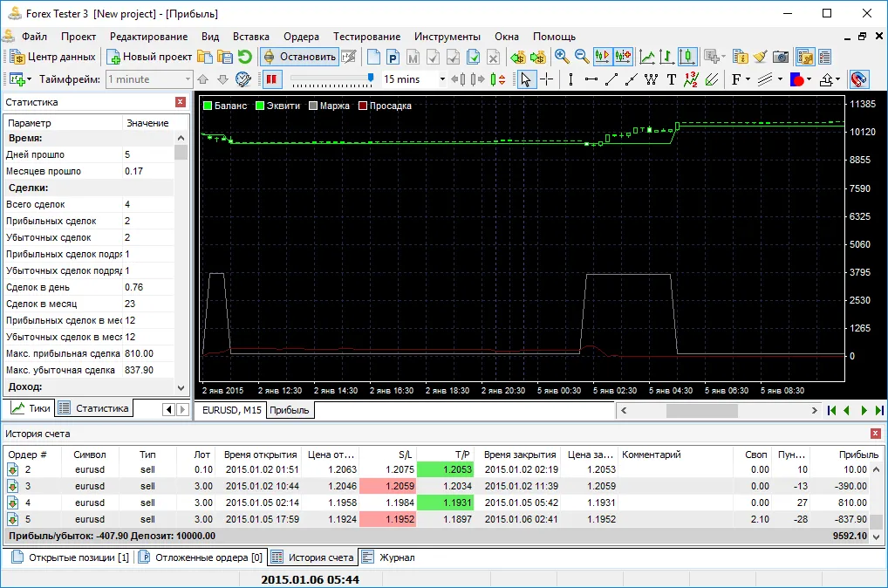Open the shapes tool dropdown arrow
888x588 pixels.
tap(809, 79)
